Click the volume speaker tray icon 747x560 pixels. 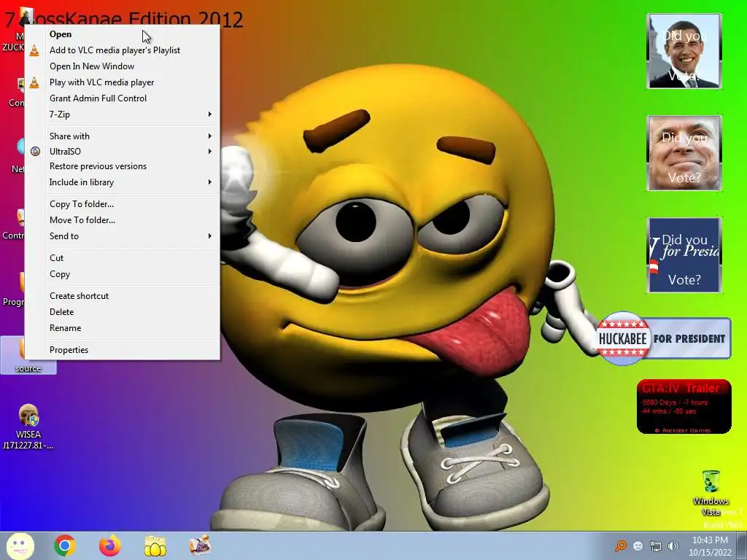point(673,546)
